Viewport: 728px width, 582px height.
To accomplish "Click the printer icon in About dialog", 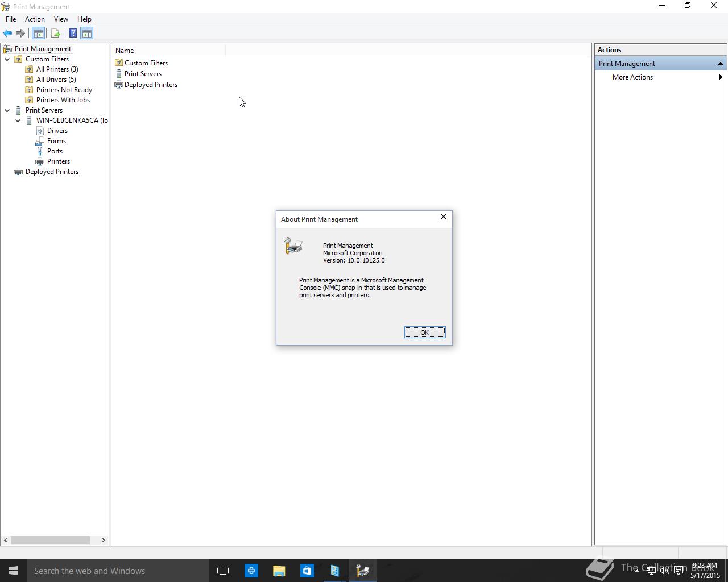I will point(293,246).
